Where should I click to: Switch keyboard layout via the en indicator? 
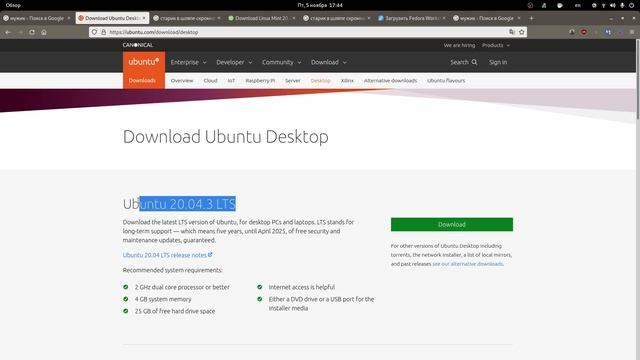pos(578,5)
